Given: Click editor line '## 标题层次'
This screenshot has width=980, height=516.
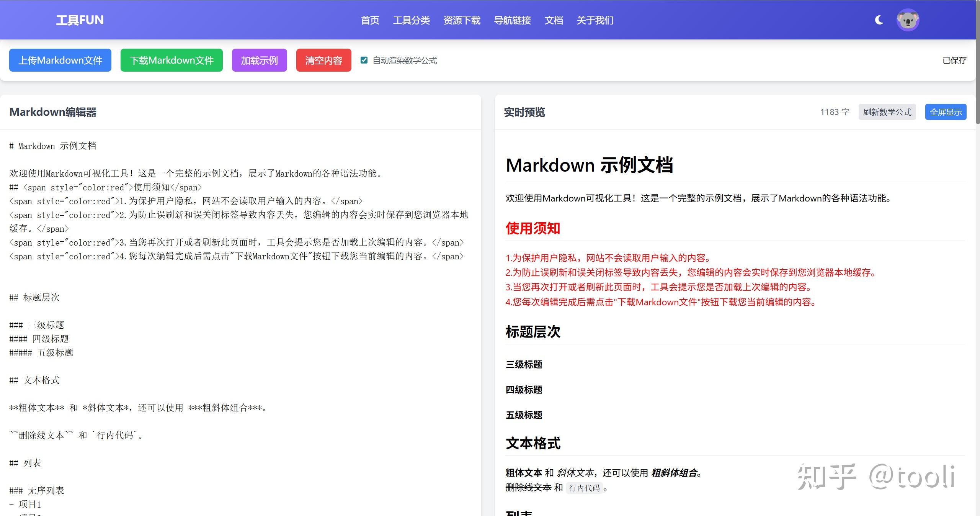Looking at the screenshot, I should [34, 298].
